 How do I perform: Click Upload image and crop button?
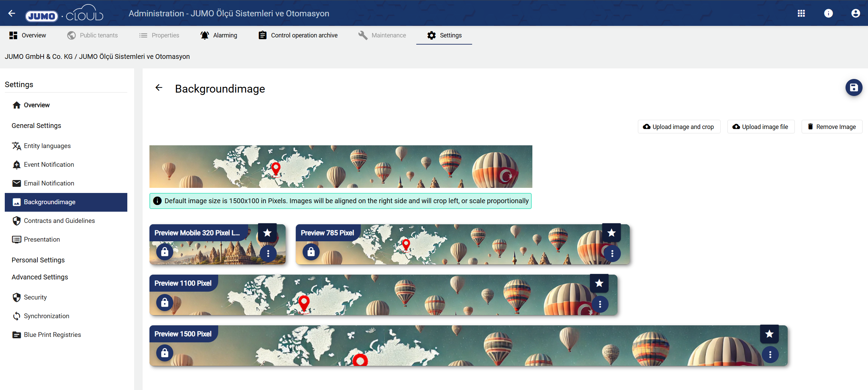(679, 127)
